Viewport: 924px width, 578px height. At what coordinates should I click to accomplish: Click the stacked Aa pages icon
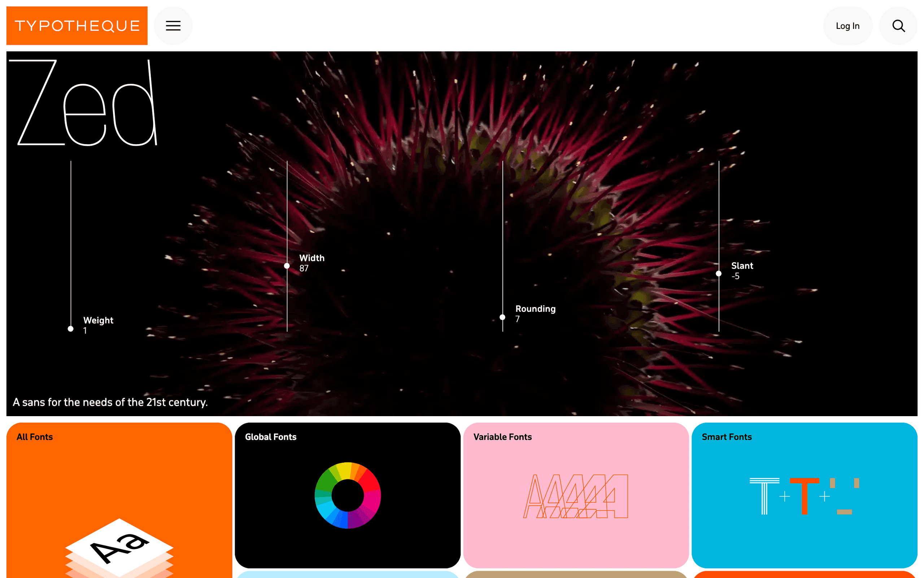(x=119, y=549)
